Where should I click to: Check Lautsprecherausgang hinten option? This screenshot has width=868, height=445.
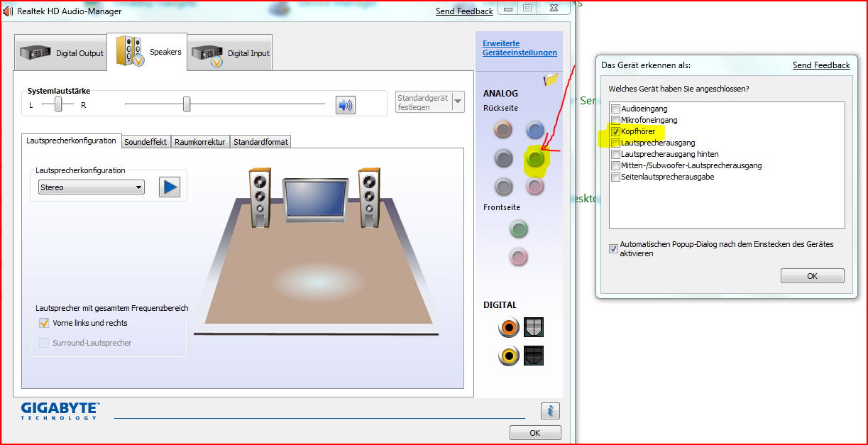pyautogui.click(x=615, y=154)
